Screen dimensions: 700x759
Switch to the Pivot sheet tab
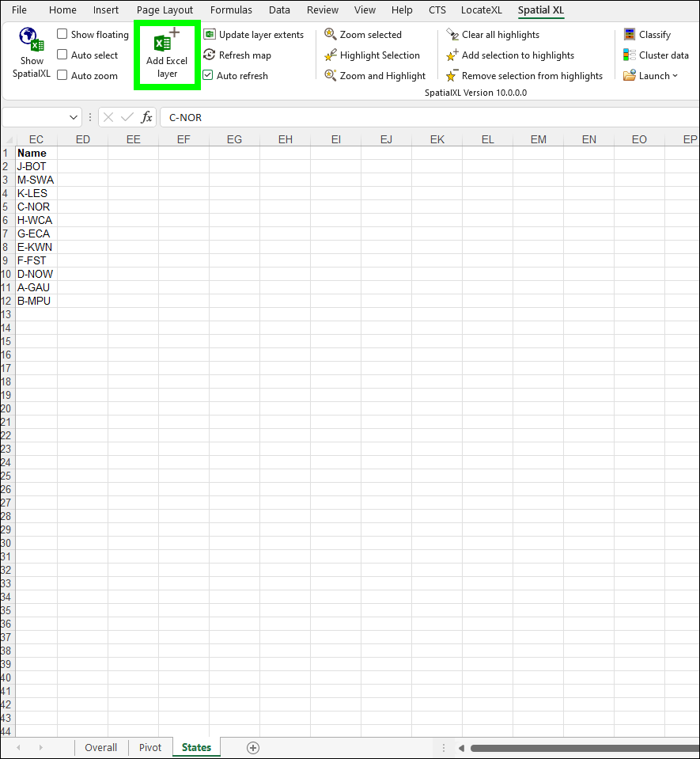150,747
